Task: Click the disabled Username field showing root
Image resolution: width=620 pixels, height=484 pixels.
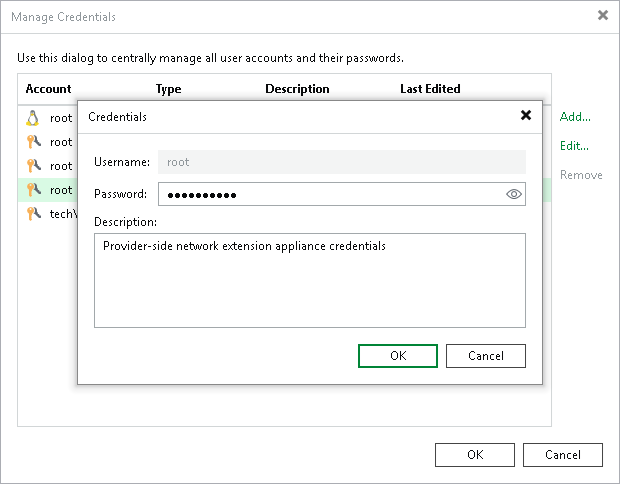Action: (x=342, y=162)
